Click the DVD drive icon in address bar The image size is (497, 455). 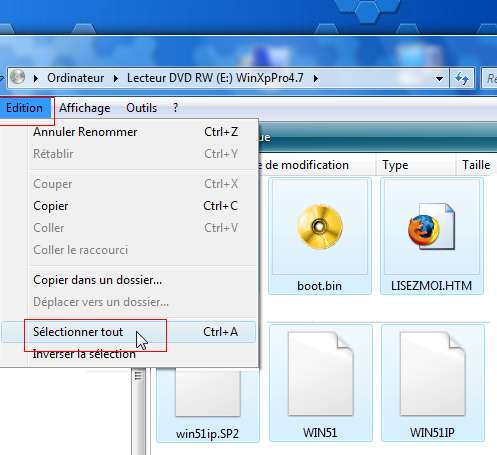pyautogui.click(x=18, y=77)
